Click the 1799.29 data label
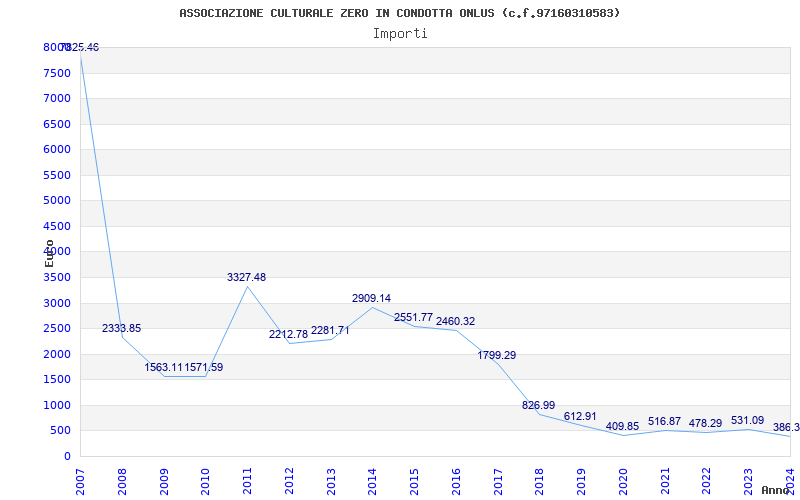The height and width of the screenshot is (500, 800). (x=496, y=355)
